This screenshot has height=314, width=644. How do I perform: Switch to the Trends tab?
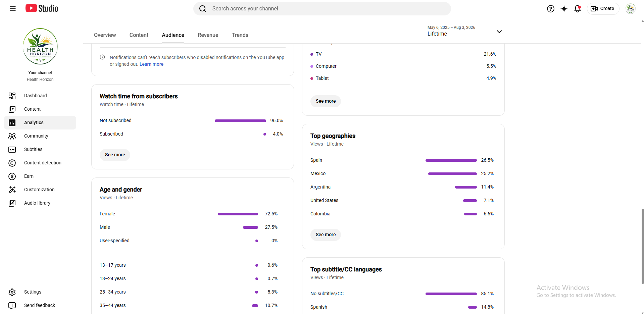[x=240, y=35]
